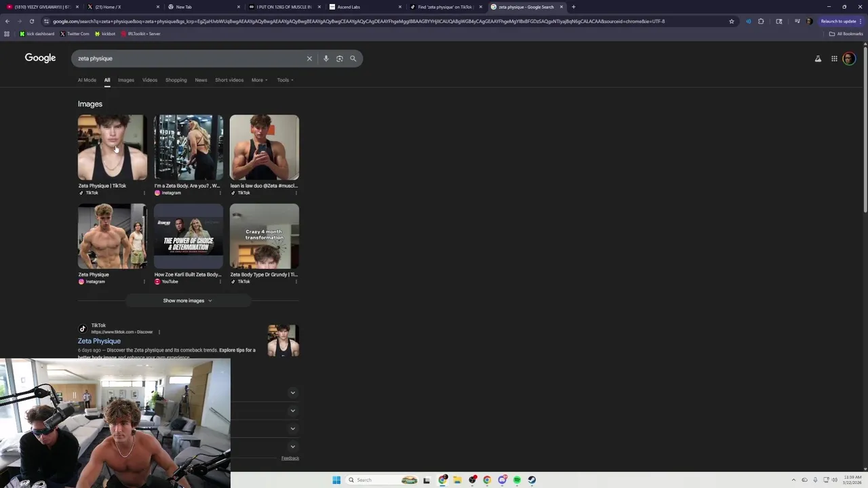Image resolution: width=868 pixels, height=488 pixels.
Task: Reload the page
Action: click(31, 21)
